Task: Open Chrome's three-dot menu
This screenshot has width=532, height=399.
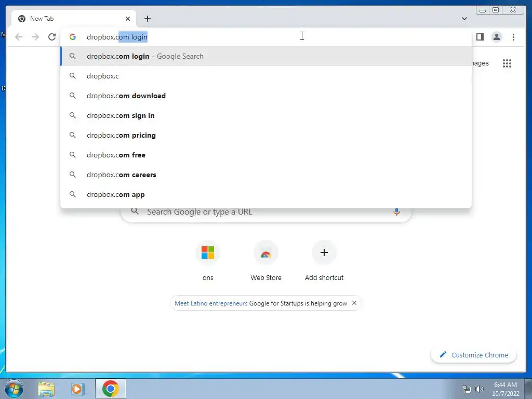Action: (x=513, y=37)
